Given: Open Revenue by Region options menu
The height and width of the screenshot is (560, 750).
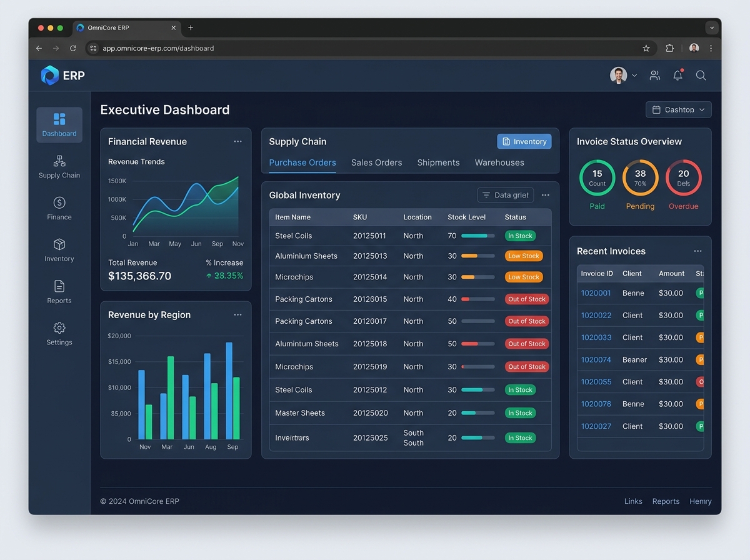Looking at the screenshot, I should 237,315.
